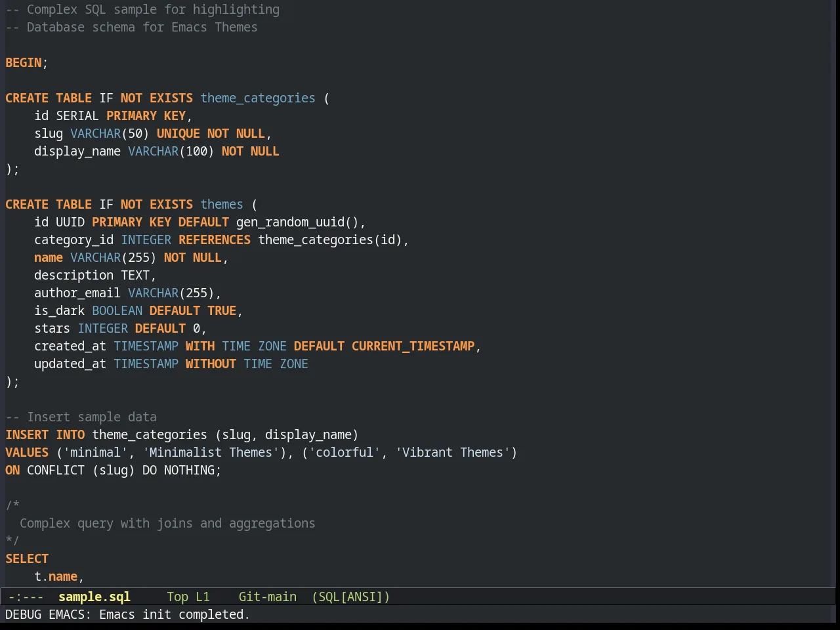This screenshot has width=840, height=630.
Task: Click the INSERT keyword
Action: click(27, 434)
